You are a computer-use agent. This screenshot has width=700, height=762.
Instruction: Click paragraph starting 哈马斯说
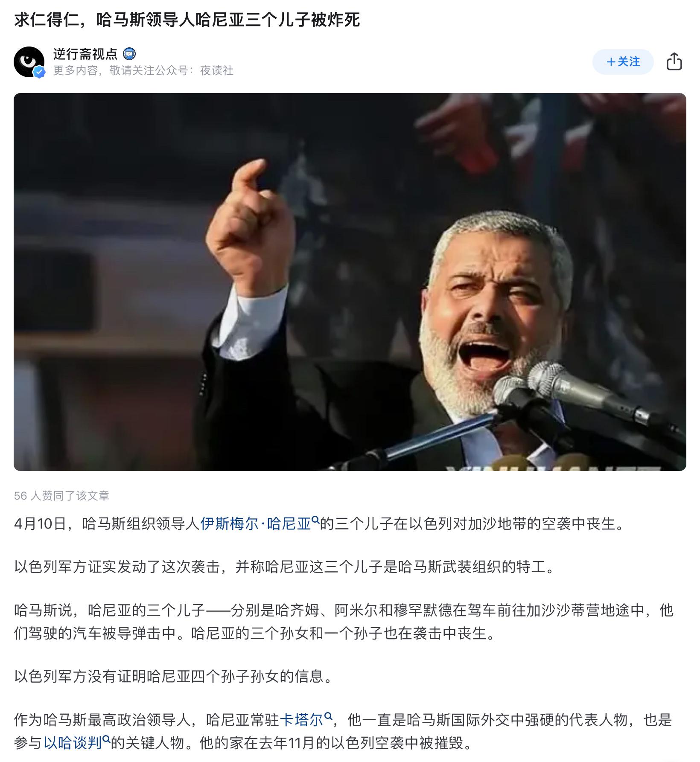(344, 622)
